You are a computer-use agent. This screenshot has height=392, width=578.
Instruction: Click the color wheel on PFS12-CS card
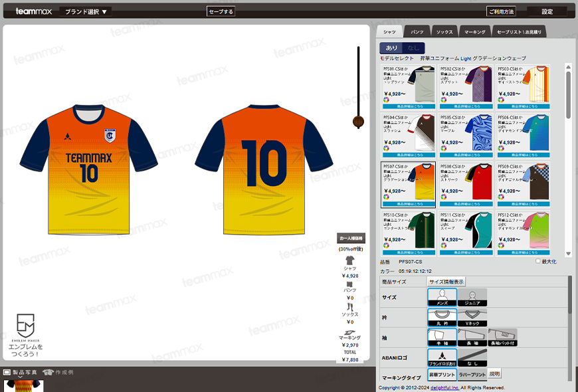(x=501, y=245)
